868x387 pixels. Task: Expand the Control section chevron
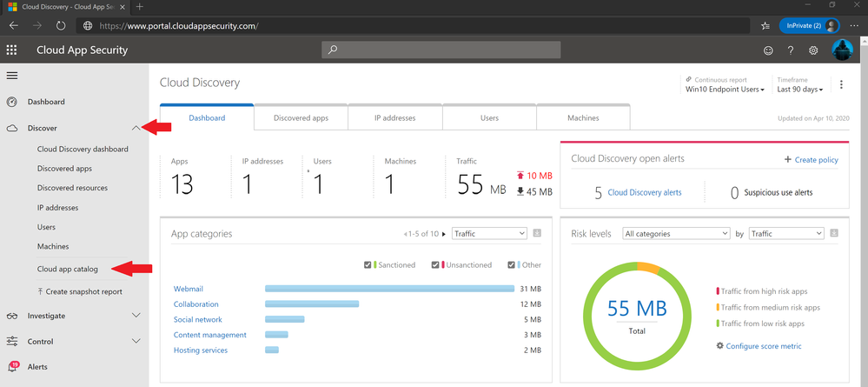[x=136, y=342]
